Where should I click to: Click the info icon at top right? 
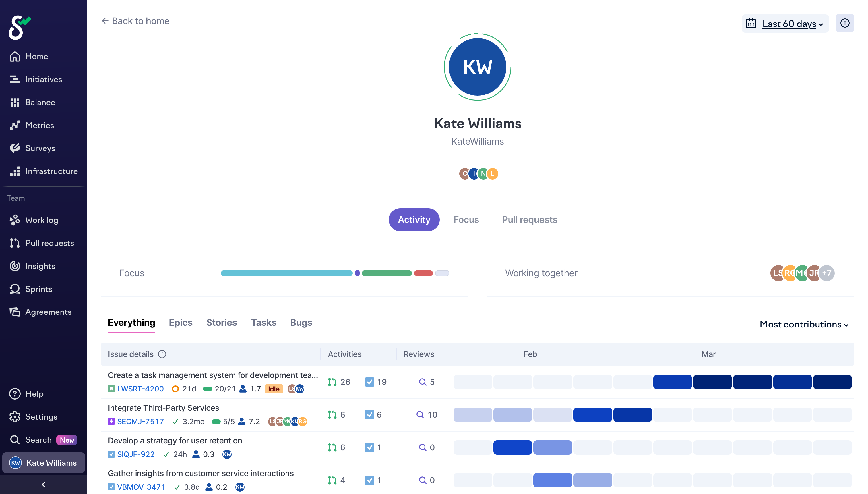844,23
